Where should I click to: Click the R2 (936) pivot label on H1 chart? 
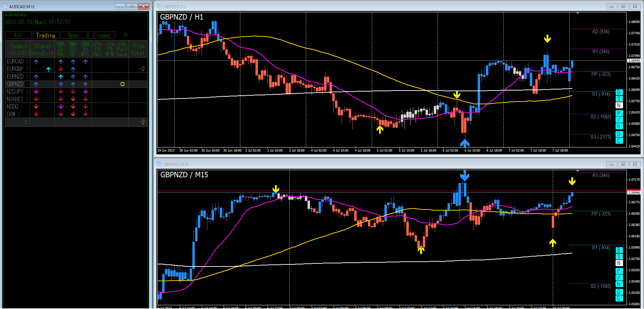tap(601, 32)
